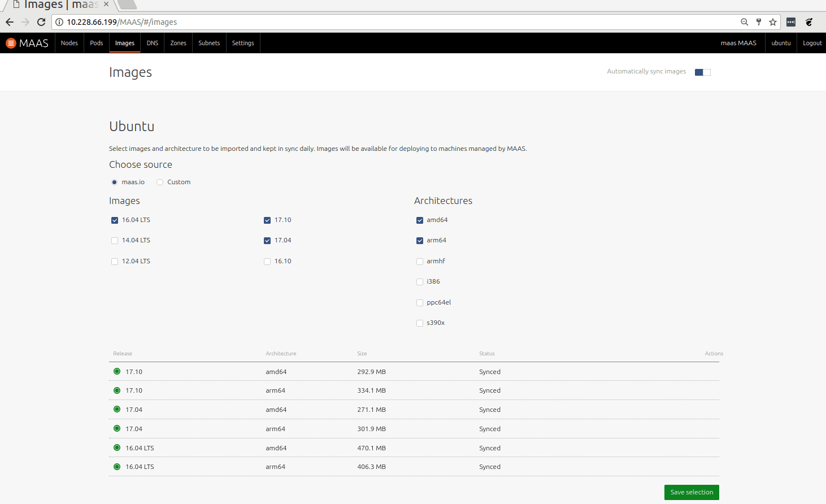
Task: Enable ppc64el architecture
Action: (x=420, y=303)
